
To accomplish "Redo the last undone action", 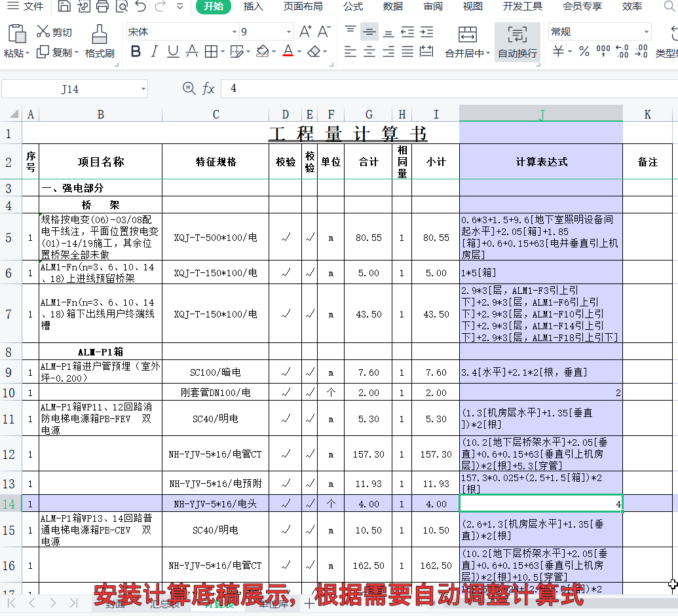I will 160,6.
